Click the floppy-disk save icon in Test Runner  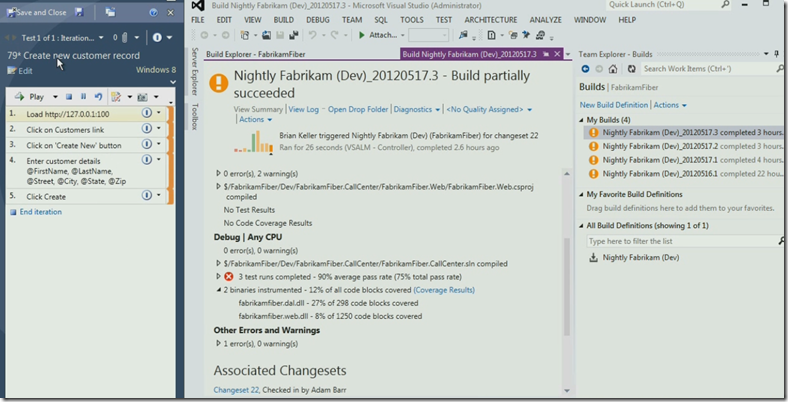79,13
